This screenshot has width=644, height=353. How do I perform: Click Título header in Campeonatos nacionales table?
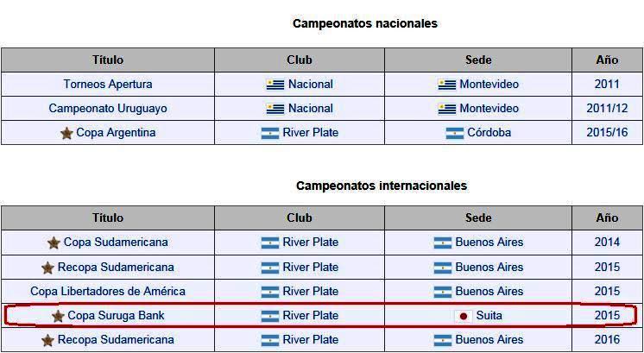coord(108,60)
